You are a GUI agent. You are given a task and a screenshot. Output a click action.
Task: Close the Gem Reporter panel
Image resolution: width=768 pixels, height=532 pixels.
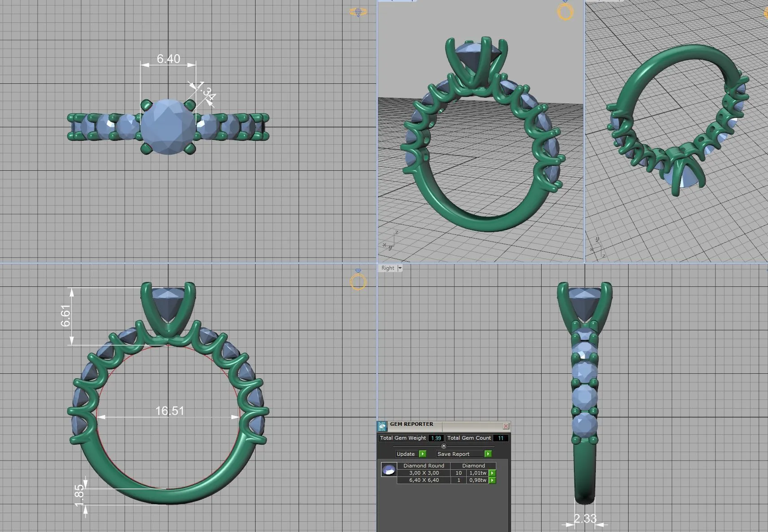pos(506,426)
